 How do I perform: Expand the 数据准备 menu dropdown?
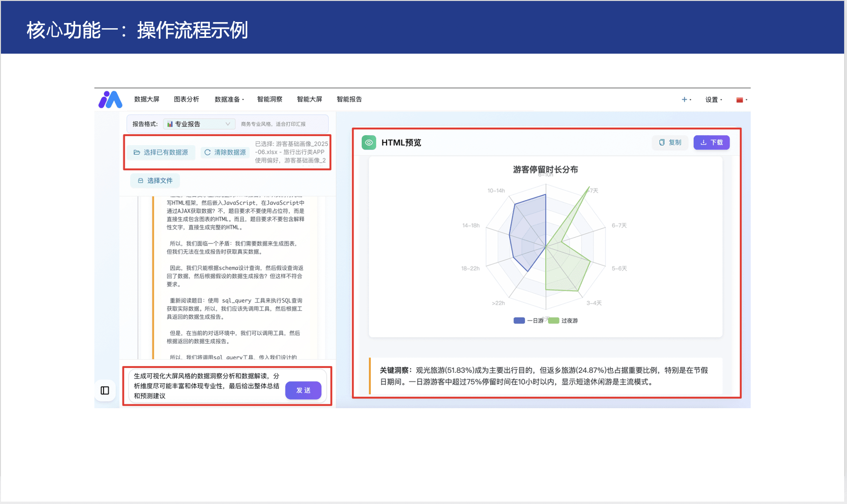point(229,100)
